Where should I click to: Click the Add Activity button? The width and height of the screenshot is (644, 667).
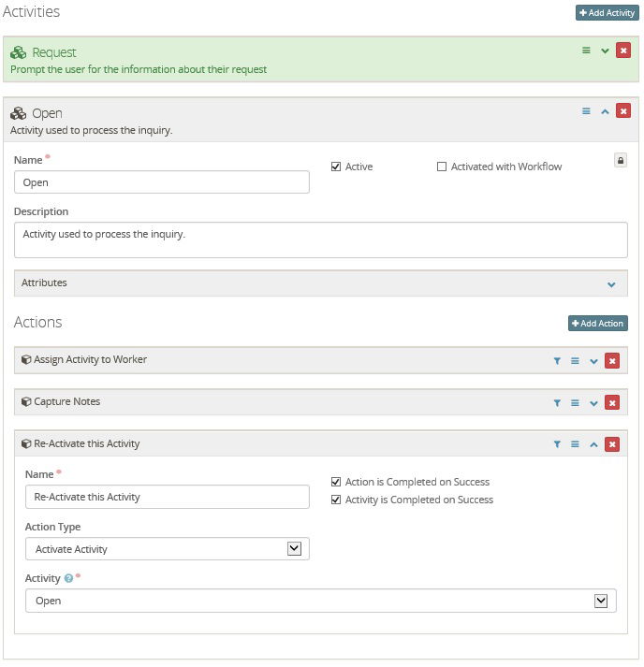[x=607, y=13]
